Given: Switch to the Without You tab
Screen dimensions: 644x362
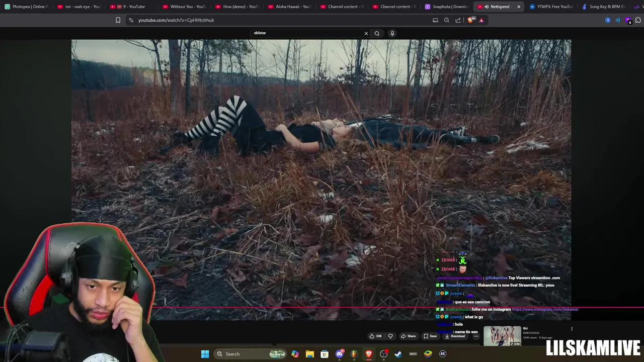Looking at the screenshot, I should [184, 7].
